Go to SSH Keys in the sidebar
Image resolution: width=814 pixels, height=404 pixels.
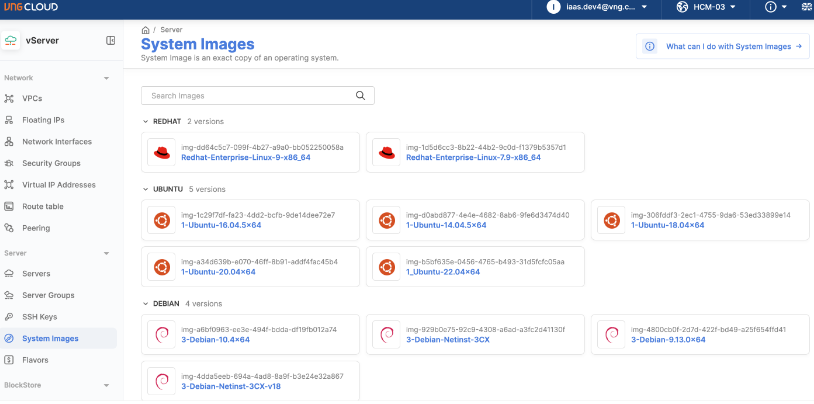click(40, 317)
